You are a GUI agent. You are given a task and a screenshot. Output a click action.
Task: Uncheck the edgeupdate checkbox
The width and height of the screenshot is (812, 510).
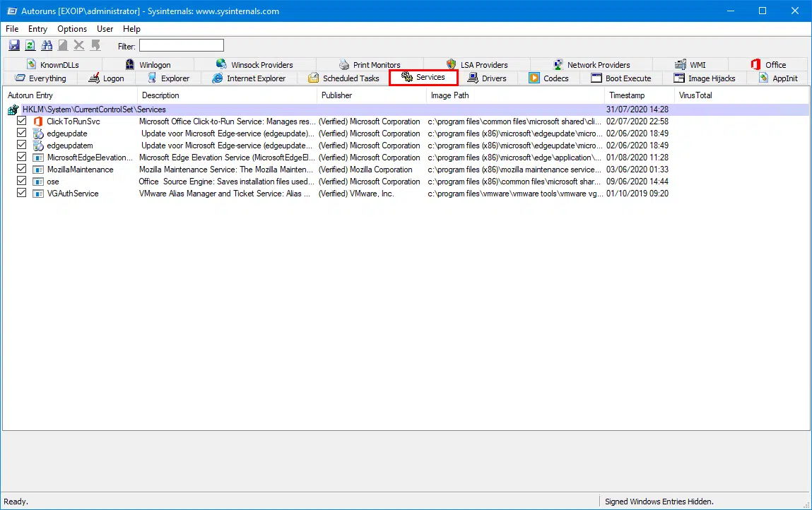point(21,133)
